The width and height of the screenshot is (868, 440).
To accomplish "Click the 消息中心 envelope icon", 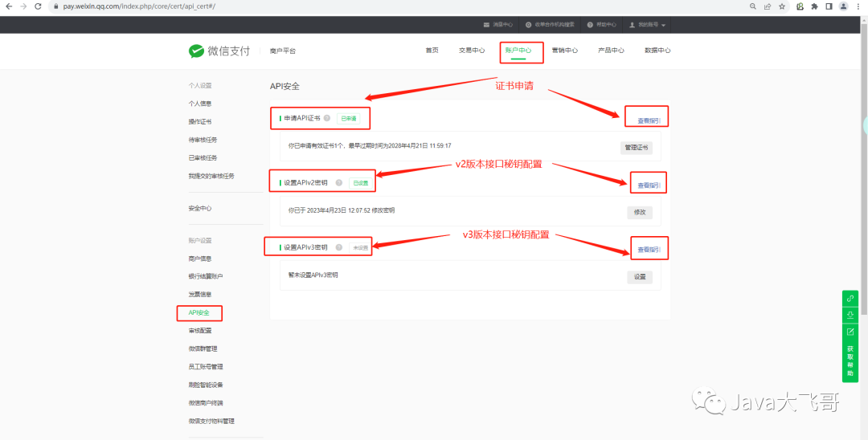I will (486, 25).
